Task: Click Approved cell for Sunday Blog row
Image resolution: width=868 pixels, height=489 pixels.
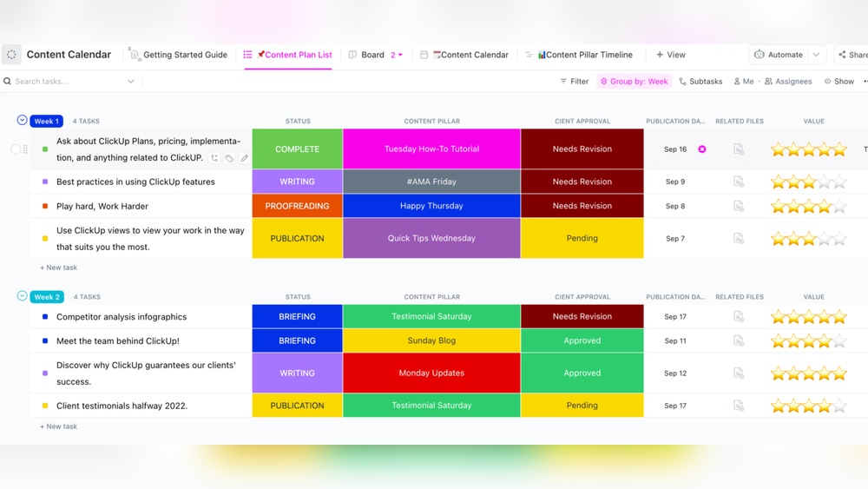Action: click(x=582, y=340)
